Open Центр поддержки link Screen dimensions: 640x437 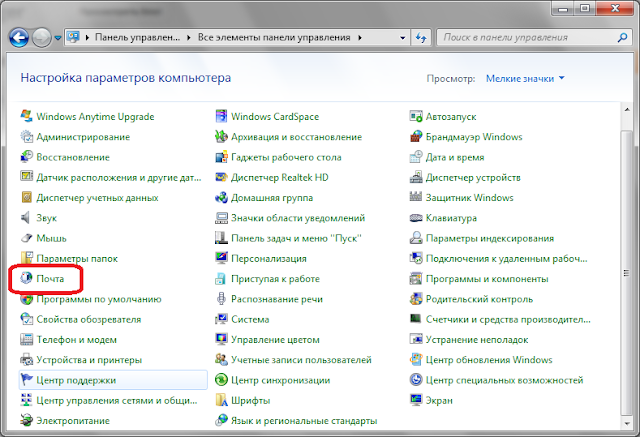[x=76, y=380]
